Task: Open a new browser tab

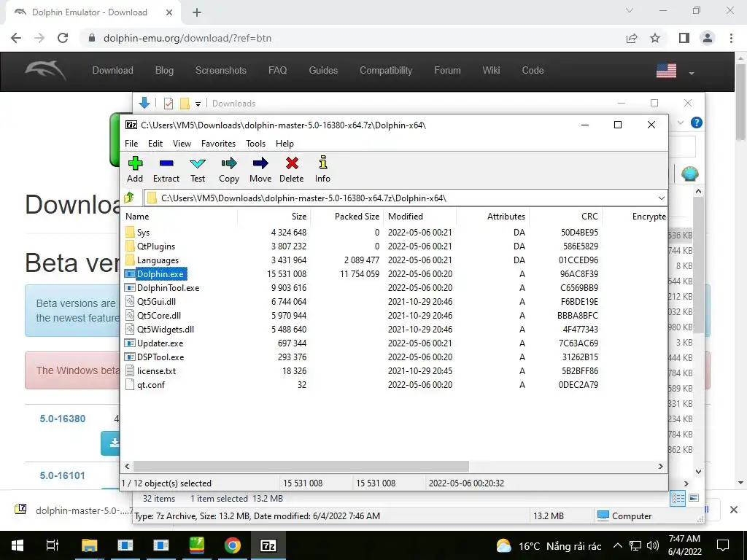Action: coord(197,12)
